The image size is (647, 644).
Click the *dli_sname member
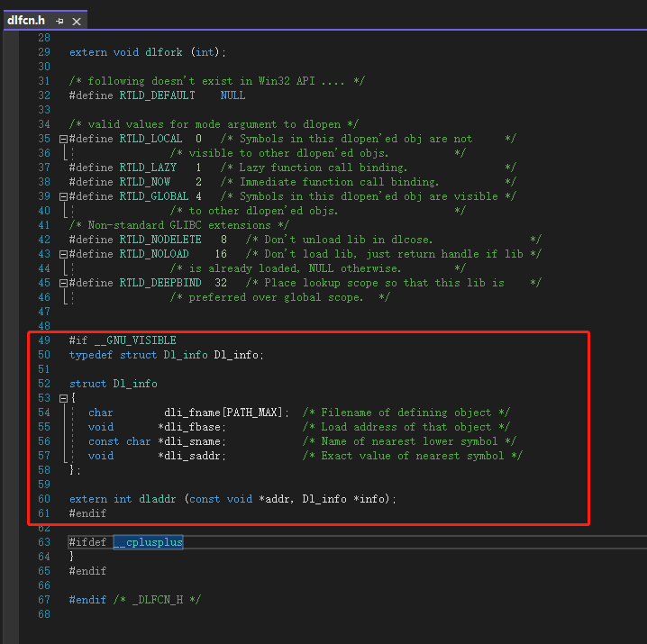point(192,441)
